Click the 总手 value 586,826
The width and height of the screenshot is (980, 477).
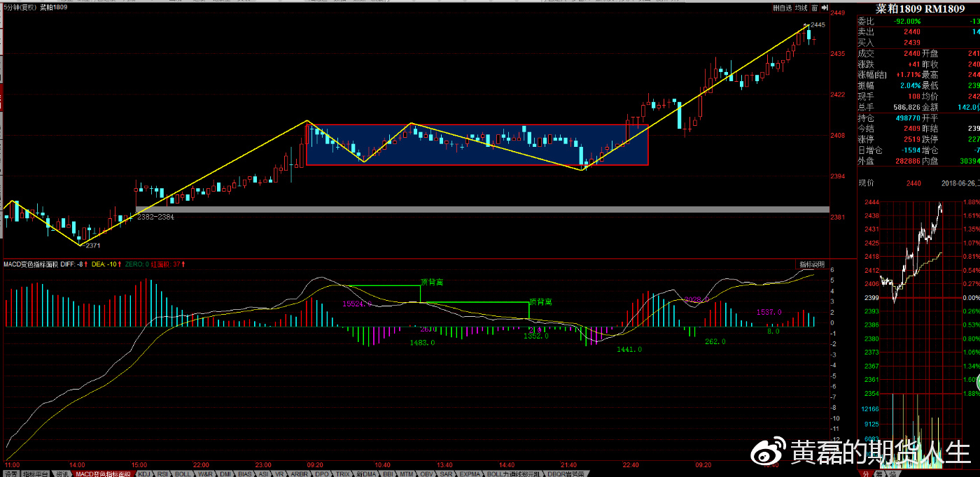[906, 107]
